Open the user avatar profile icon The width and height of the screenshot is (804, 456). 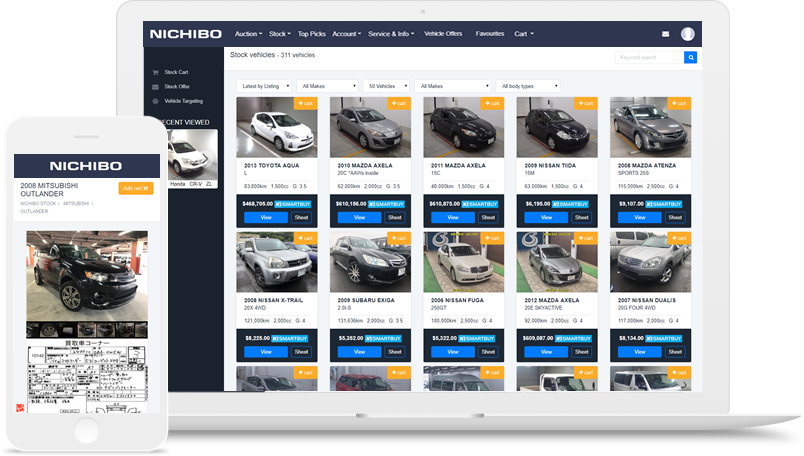(687, 34)
